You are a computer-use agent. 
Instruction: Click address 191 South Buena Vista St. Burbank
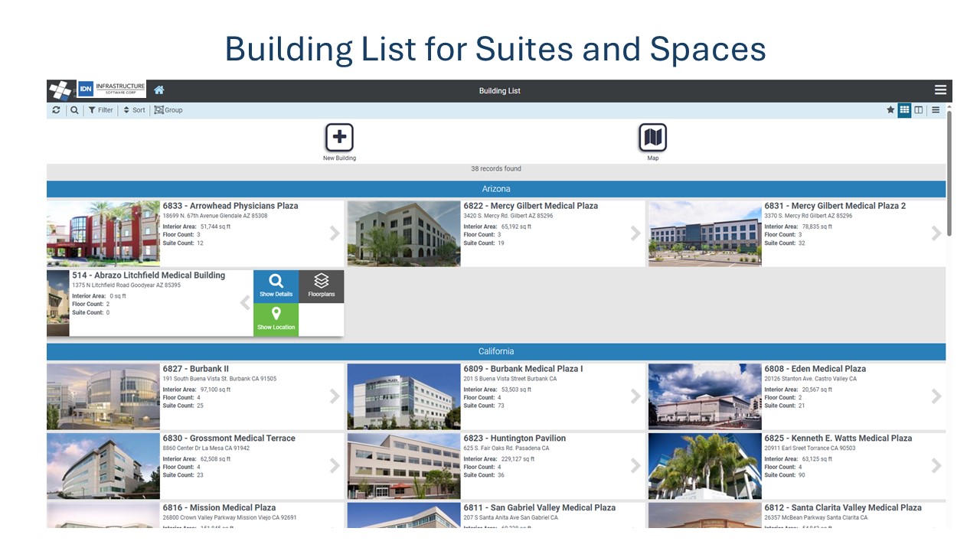[x=220, y=379]
